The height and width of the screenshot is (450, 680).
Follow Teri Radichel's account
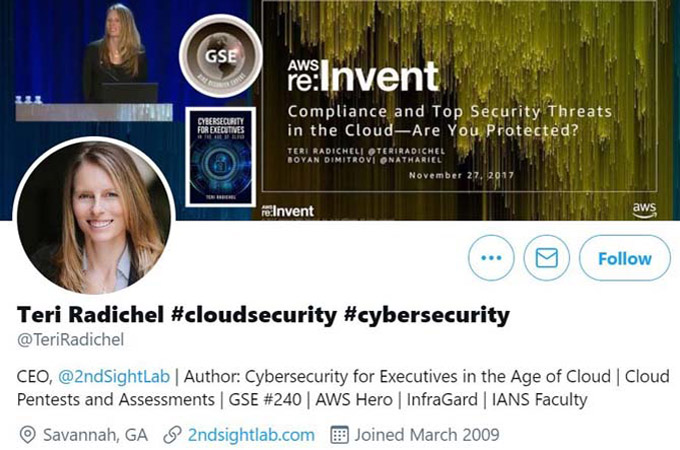(624, 258)
